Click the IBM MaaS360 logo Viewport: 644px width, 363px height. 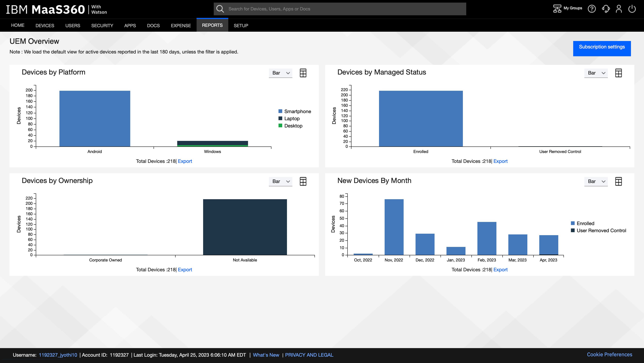click(x=56, y=9)
